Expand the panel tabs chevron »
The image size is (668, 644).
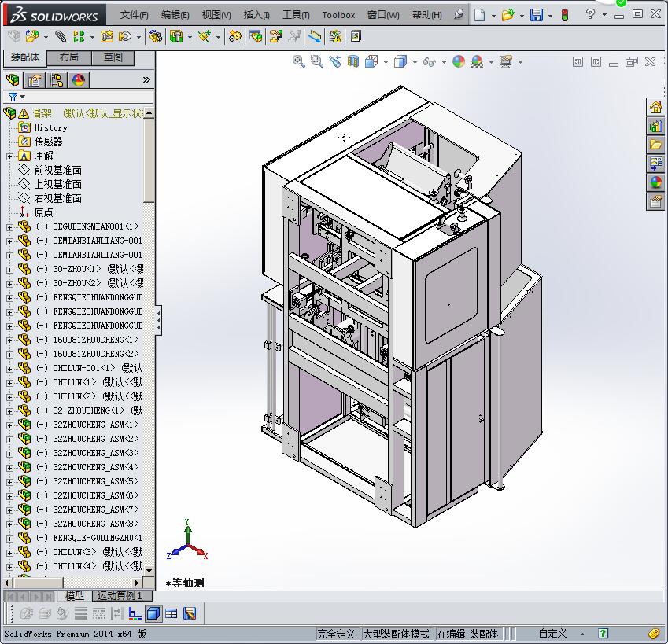(x=146, y=79)
